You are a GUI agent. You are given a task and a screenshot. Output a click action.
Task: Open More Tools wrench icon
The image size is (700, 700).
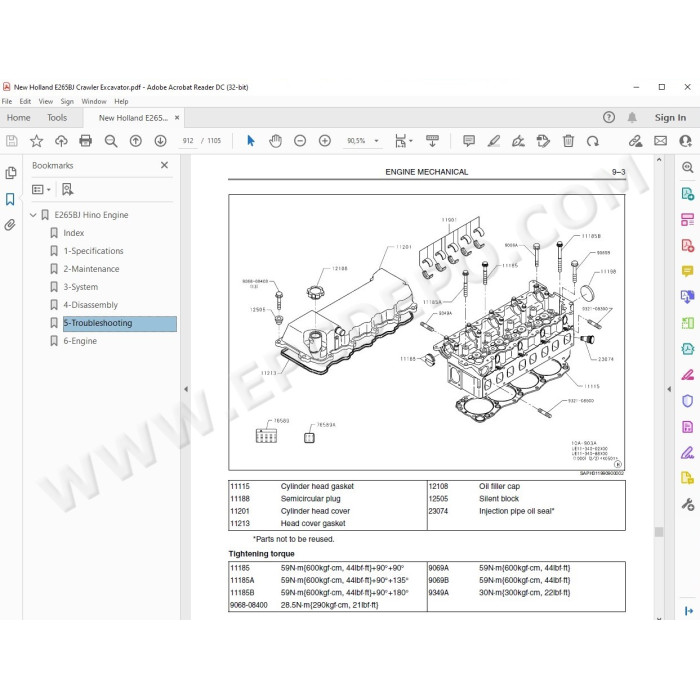tap(688, 504)
